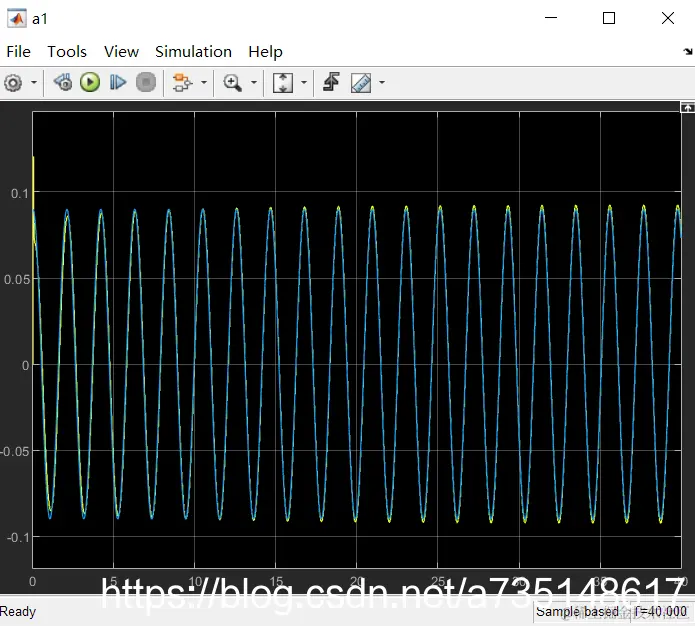Viewport: 695px width, 626px height.
Task: Run the simulation with the green play button
Action: click(x=90, y=82)
